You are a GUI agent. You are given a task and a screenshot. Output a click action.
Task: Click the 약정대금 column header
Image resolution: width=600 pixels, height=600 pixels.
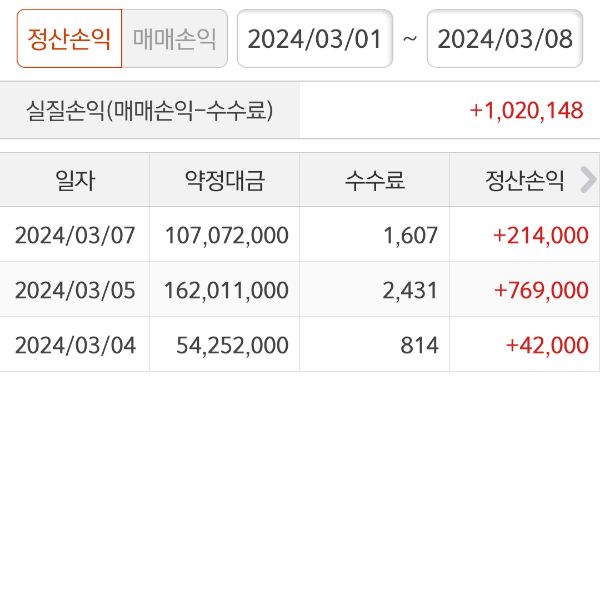tap(225, 181)
